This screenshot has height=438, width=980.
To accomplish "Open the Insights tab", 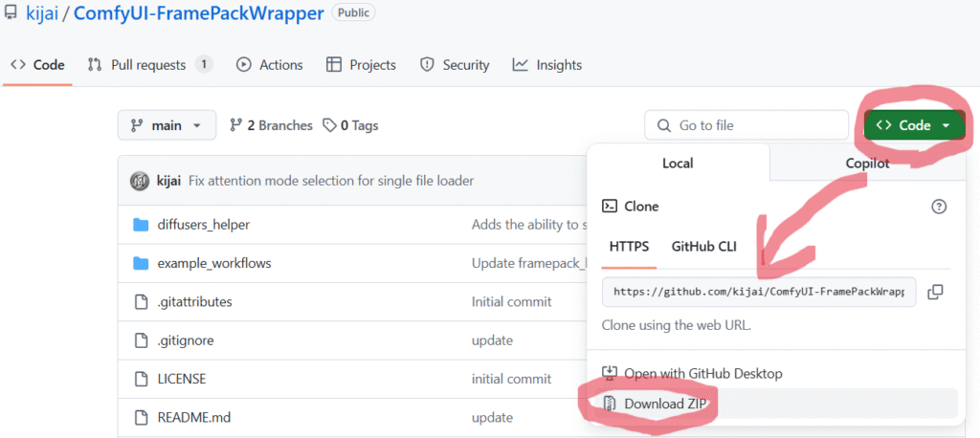I will 546,65.
